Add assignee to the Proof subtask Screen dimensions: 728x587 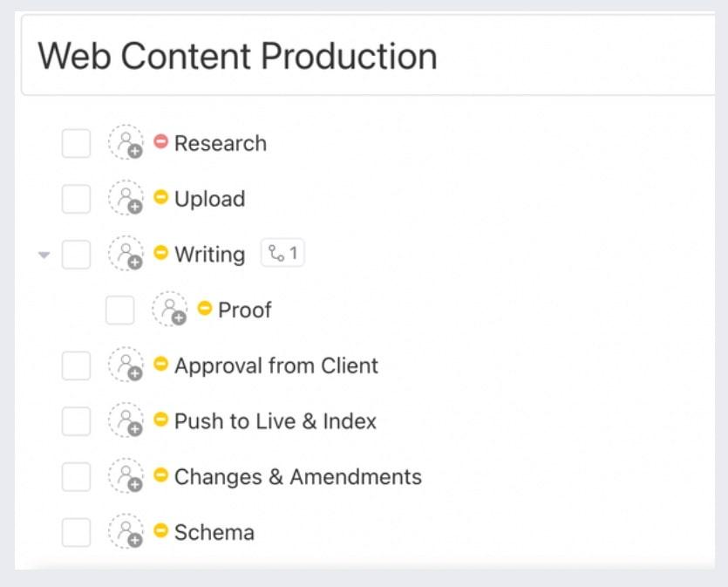pyautogui.click(x=169, y=310)
